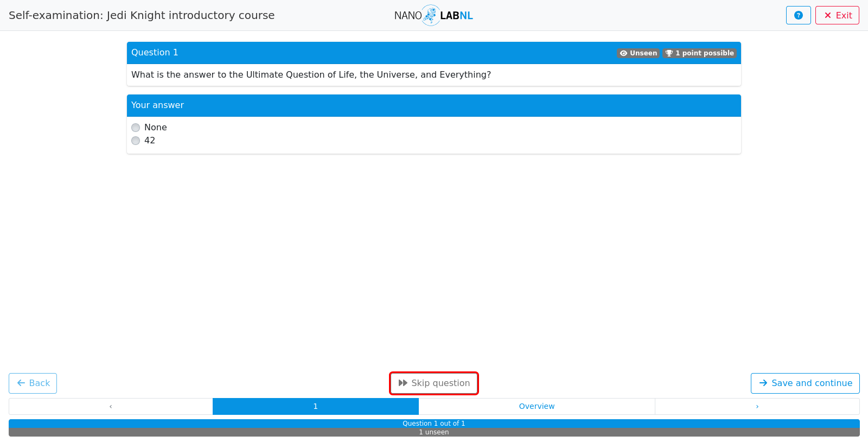
Task: Click the Self-examination course title
Action: pos(142,15)
